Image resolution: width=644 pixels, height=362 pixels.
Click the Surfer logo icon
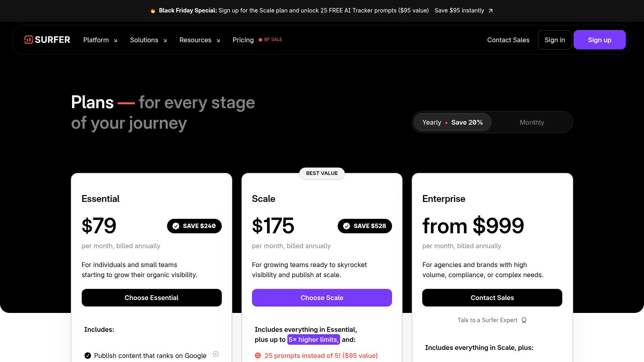(28, 39)
